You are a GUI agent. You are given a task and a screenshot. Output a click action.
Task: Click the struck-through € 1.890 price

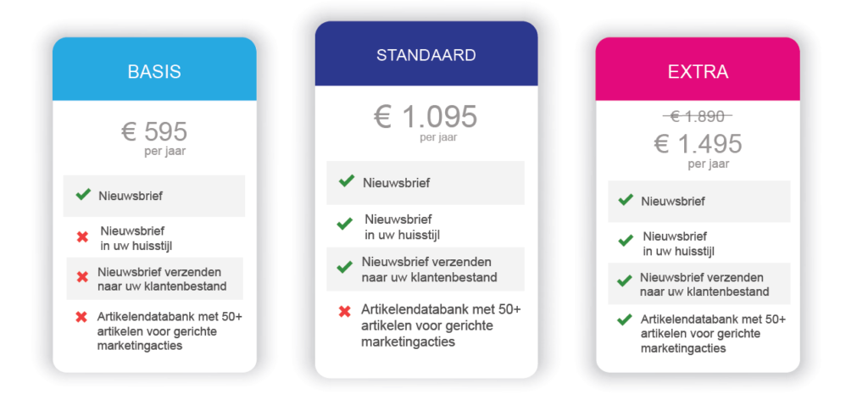click(698, 116)
